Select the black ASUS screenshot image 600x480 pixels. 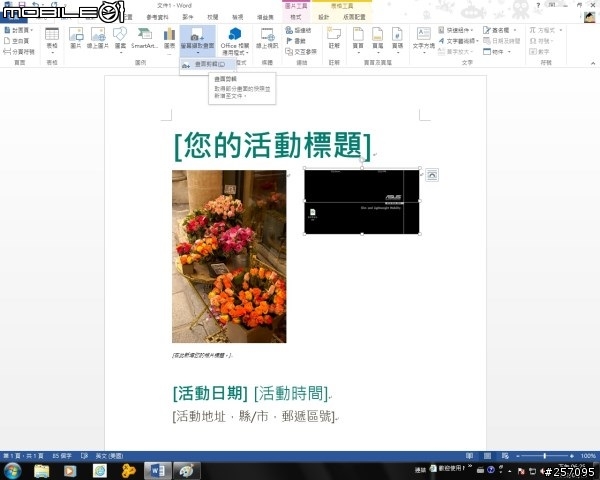click(x=362, y=201)
